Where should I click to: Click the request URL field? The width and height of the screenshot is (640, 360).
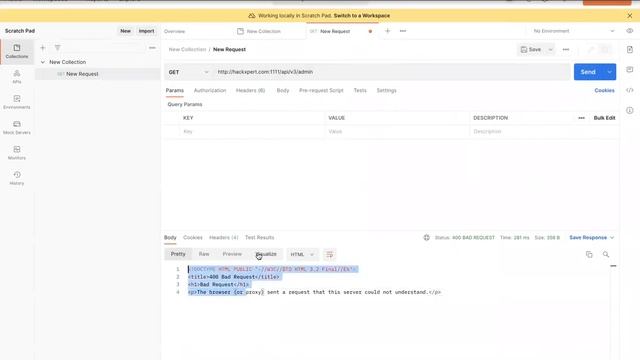click(x=392, y=72)
